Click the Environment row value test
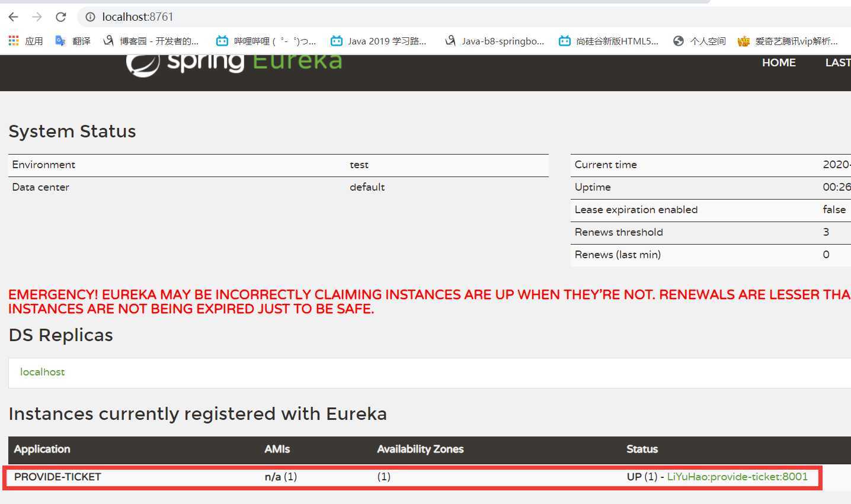This screenshot has width=851, height=504. point(359,165)
